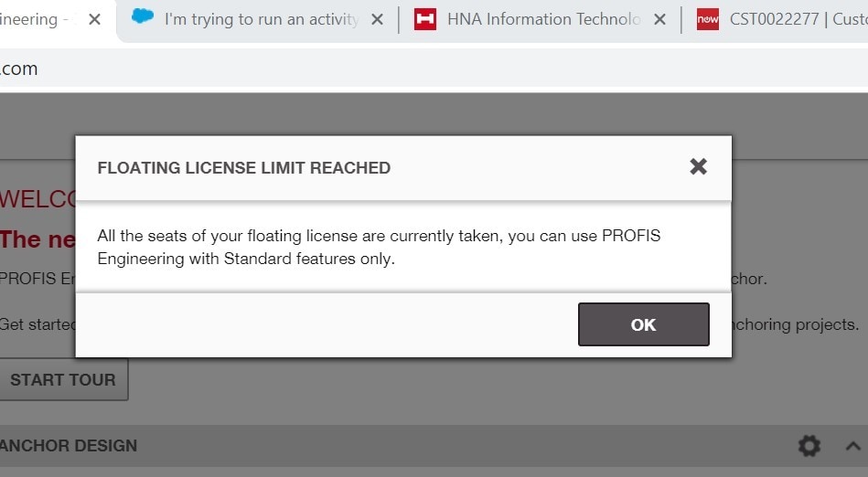
Task: Click the Hilti red favicon
Action: click(425, 19)
